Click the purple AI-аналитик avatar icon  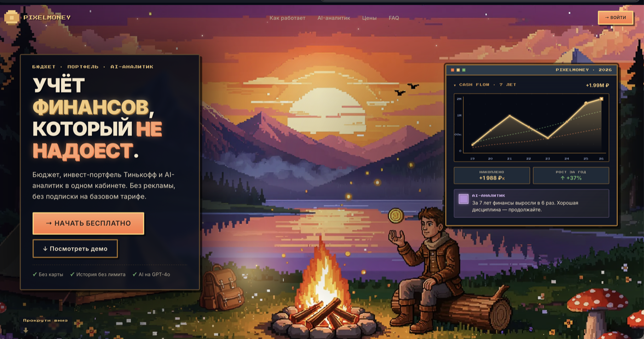pos(464,199)
